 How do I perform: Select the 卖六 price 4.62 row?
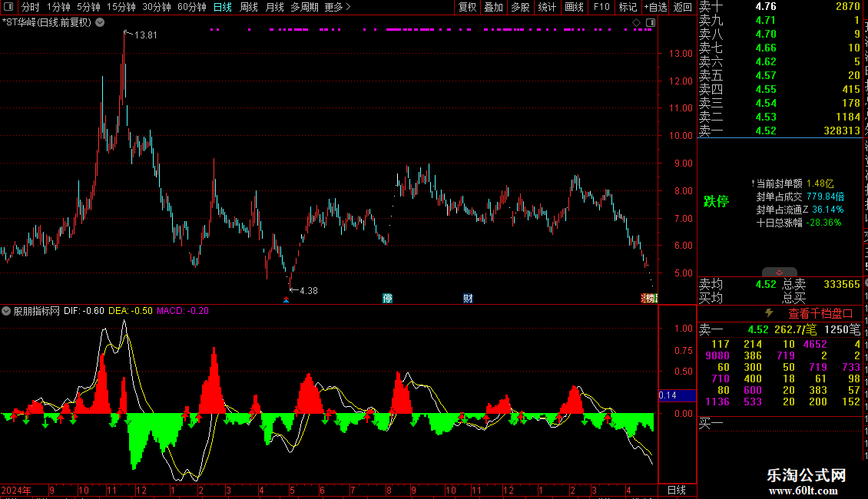click(x=780, y=62)
